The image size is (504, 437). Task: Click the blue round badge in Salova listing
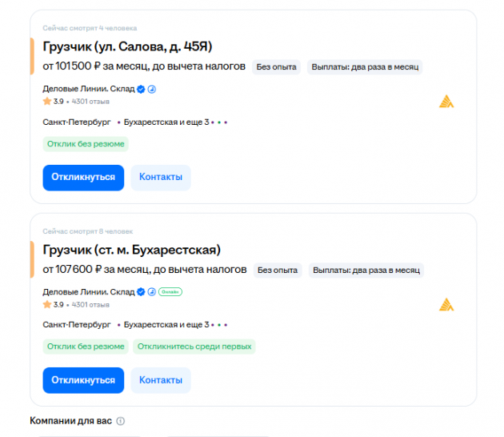150,89
